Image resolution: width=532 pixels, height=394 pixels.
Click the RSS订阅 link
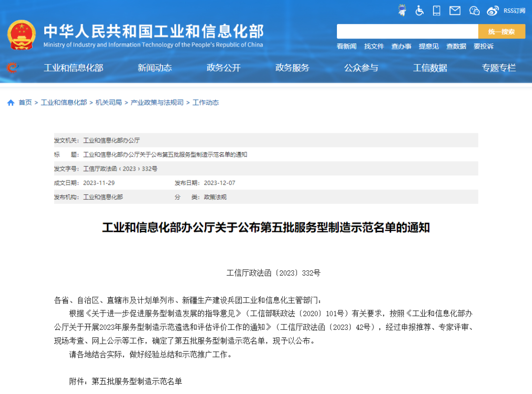[514, 11]
